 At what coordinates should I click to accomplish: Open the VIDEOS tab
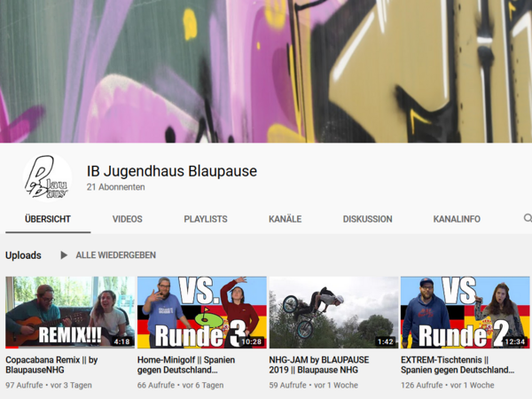click(127, 219)
